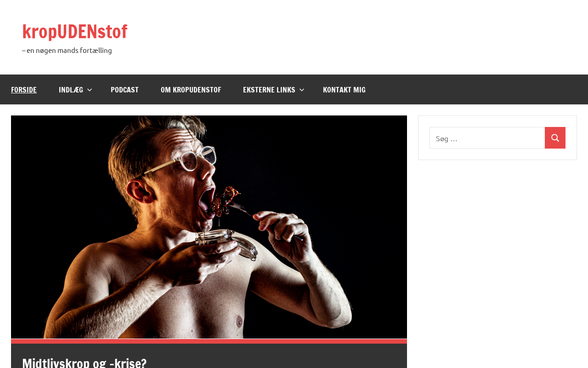Click the tagline en nøgen mands fortælling

(x=67, y=50)
